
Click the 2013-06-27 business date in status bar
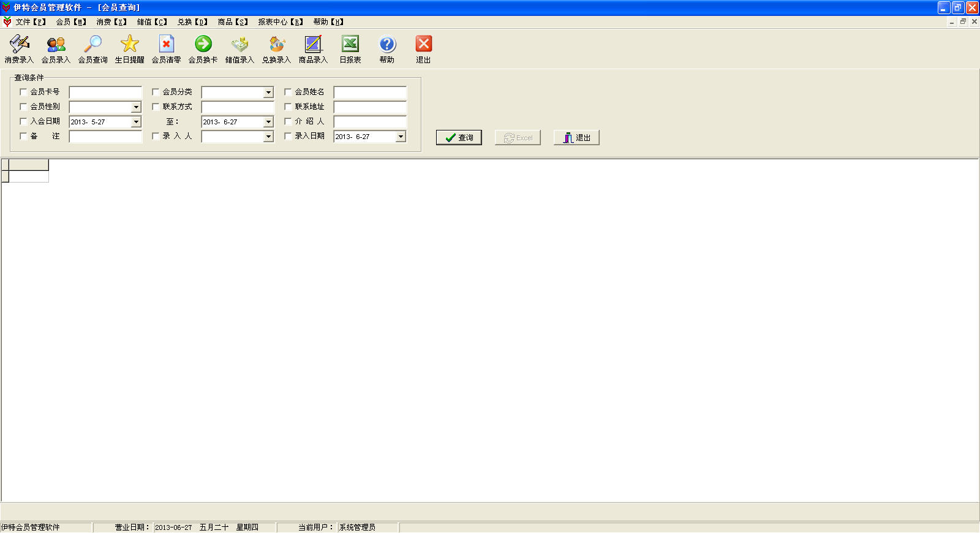click(173, 527)
